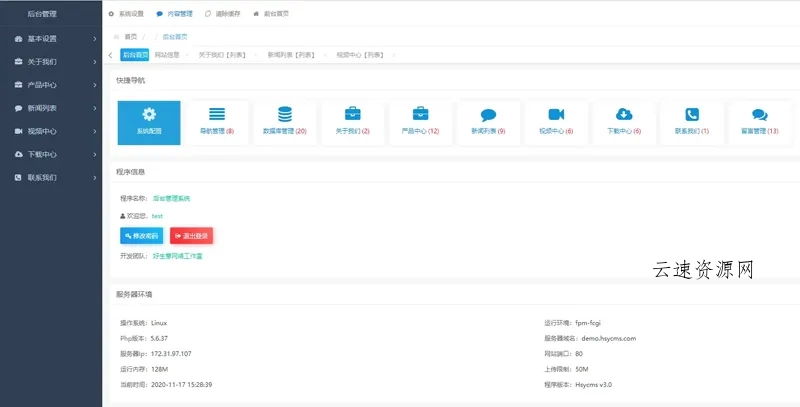Open 留言管理 (13) quick nav card

(760, 123)
